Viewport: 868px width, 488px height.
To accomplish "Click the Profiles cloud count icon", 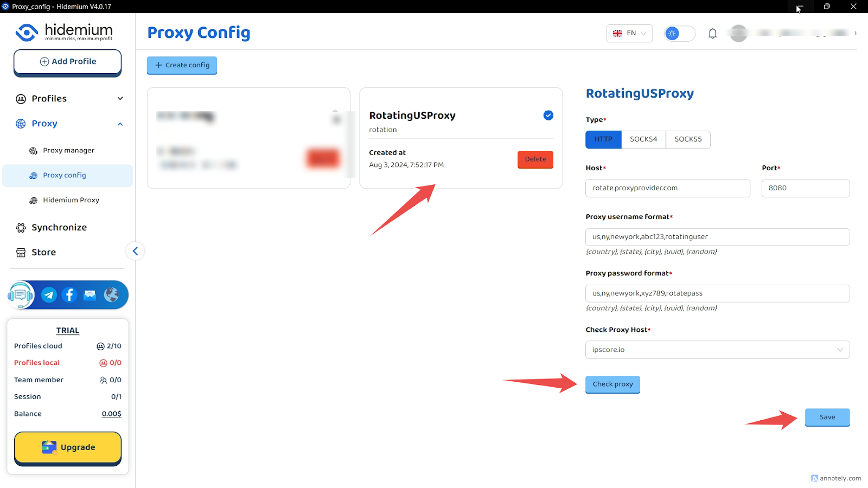I will click(x=100, y=346).
